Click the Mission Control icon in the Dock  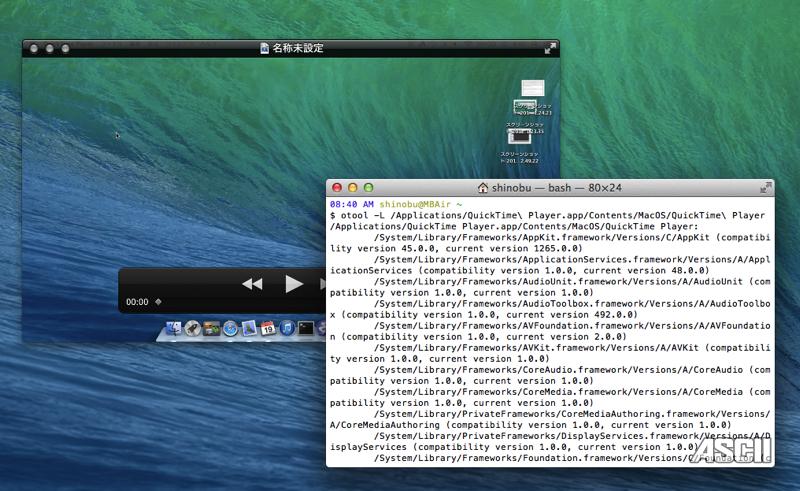point(211,328)
